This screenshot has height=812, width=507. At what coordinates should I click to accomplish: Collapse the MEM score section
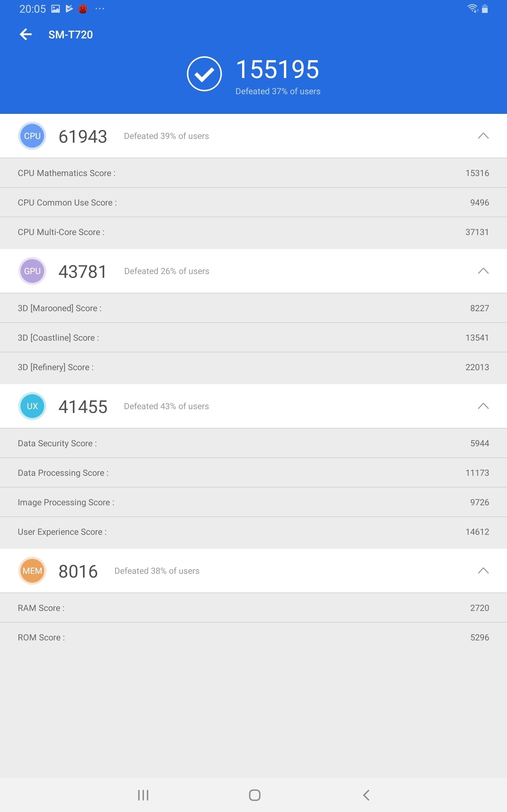coord(483,571)
